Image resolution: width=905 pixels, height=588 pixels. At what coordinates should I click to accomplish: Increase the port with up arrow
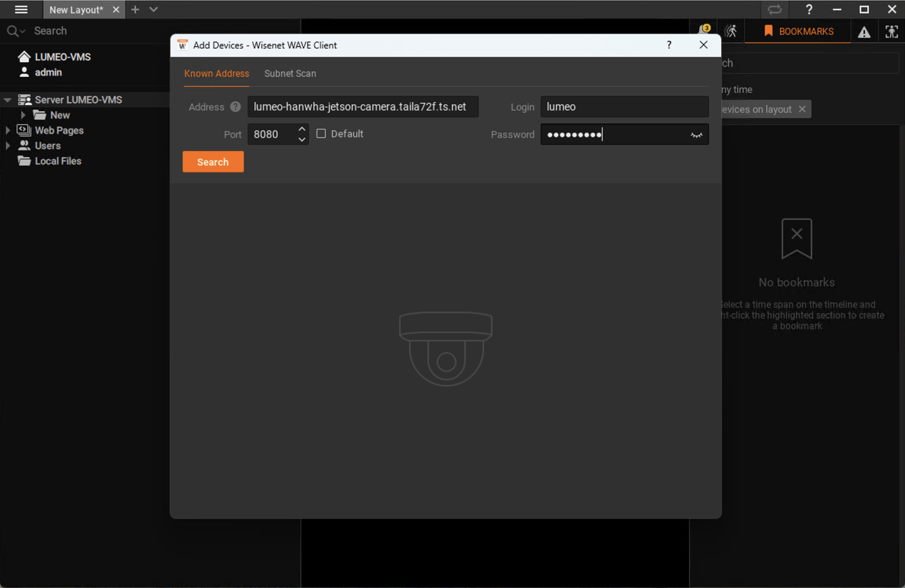point(302,129)
